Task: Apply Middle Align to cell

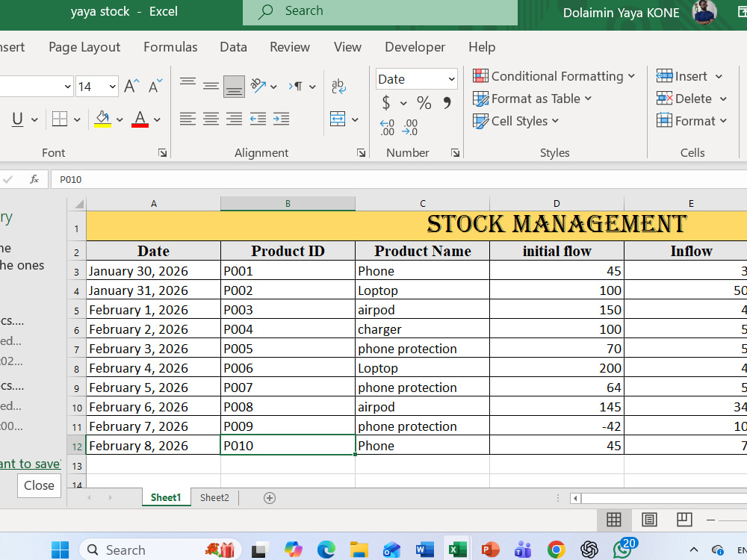Action: (x=211, y=86)
